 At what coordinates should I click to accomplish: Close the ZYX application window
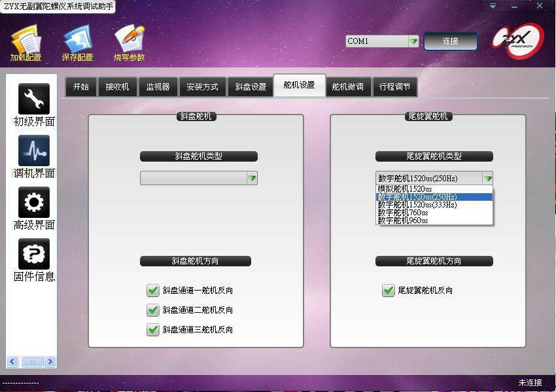point(540,6)
